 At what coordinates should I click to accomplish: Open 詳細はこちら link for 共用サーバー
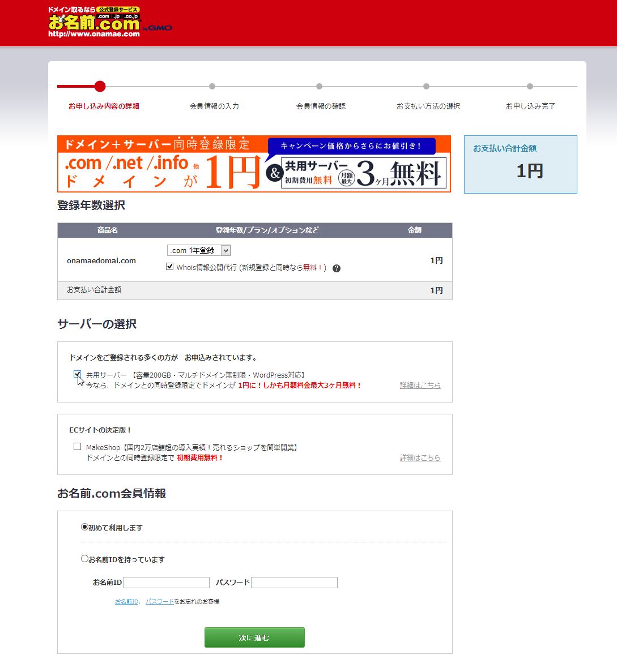420,386
